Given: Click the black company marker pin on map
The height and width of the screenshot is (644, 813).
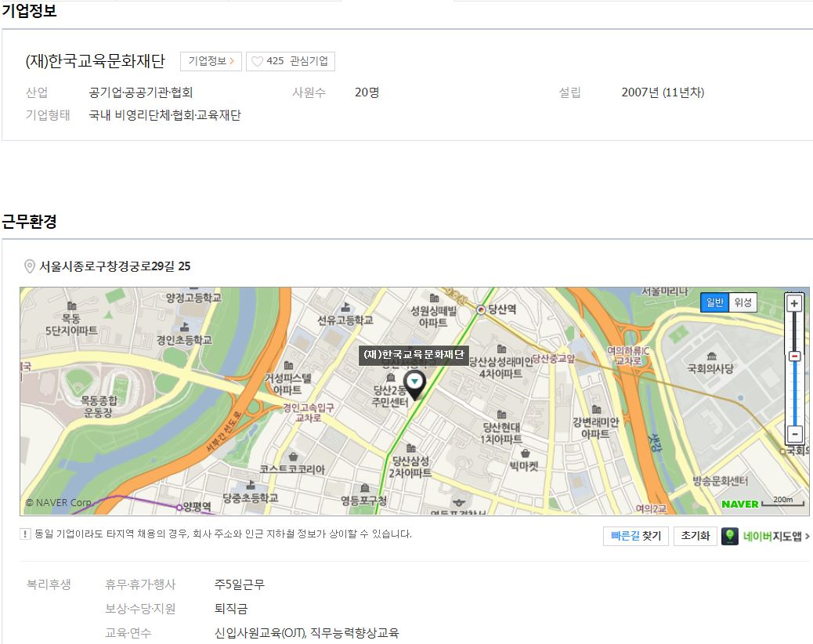Looking at the screenshot, I should (x=414, y=385).
